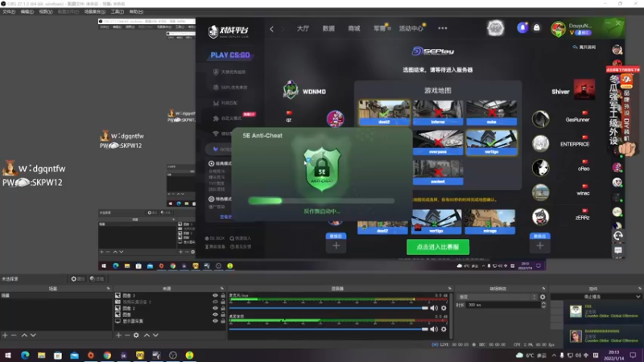Click 离开房间 leave room link
Viewport: 644px width, 362px height.
[584, 47]
